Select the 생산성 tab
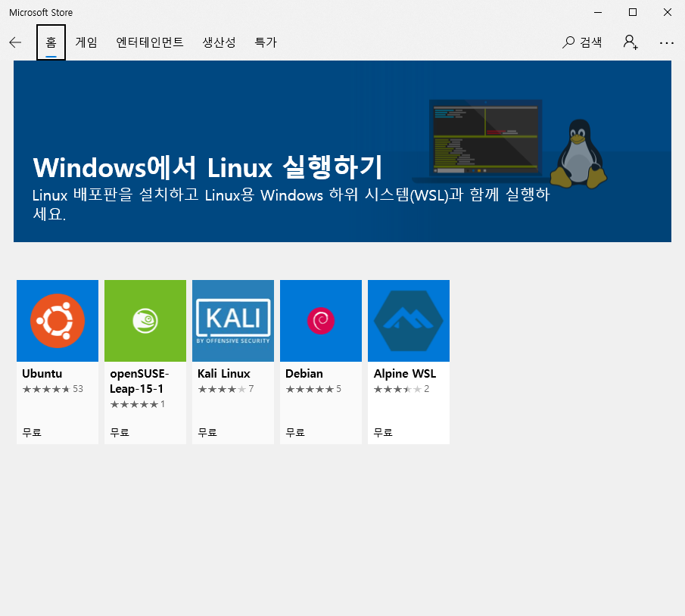The image size is (685, 616). 219,42
